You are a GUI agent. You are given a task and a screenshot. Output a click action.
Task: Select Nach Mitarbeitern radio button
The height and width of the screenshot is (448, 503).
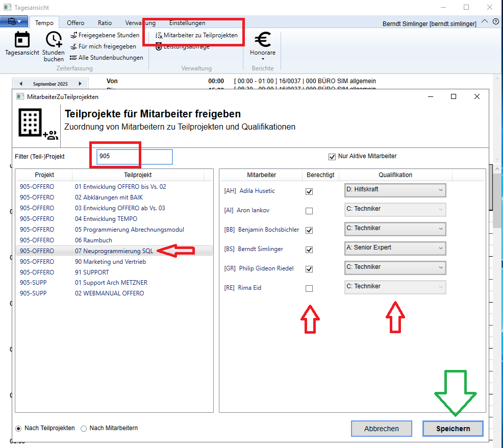84,429
